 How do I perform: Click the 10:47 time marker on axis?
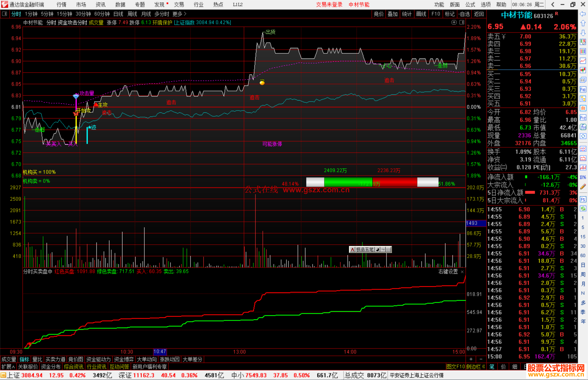pyautogui.click(x=160, y=351)
